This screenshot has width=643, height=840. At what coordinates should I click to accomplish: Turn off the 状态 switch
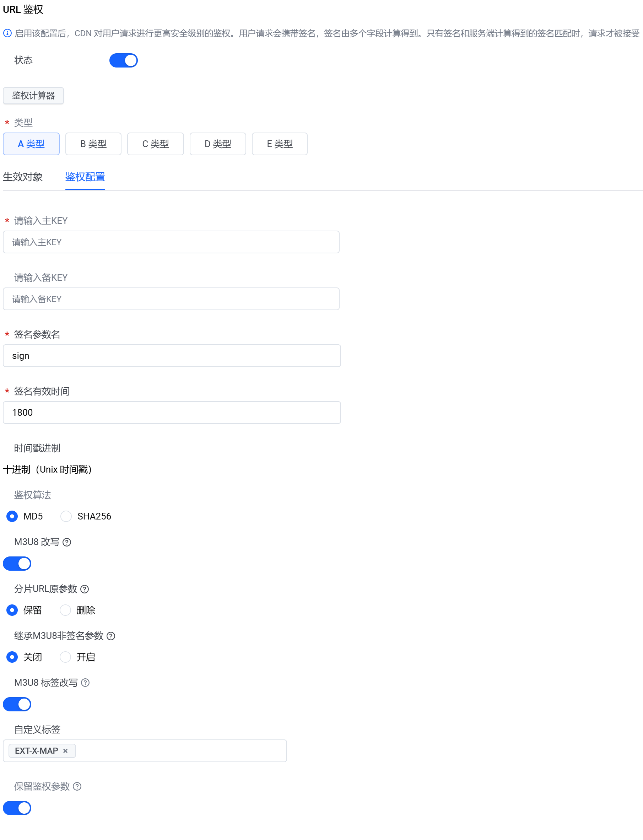tap(123, 60)
